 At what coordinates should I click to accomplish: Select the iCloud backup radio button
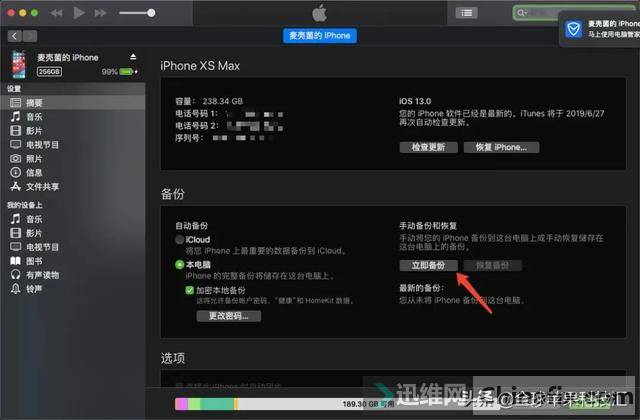point(179,240)
